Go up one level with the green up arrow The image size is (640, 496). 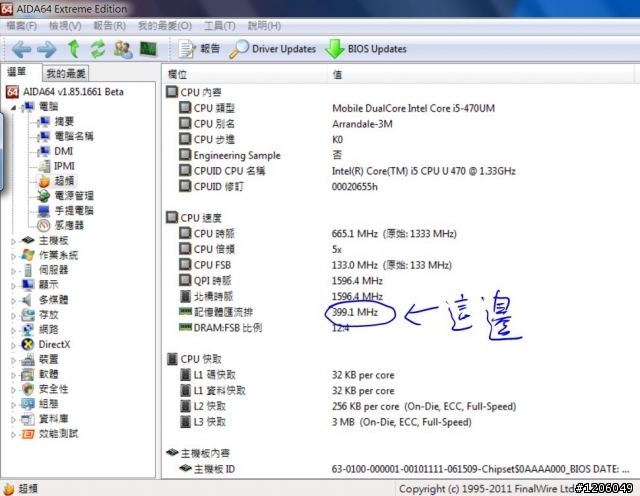point(73,49)
